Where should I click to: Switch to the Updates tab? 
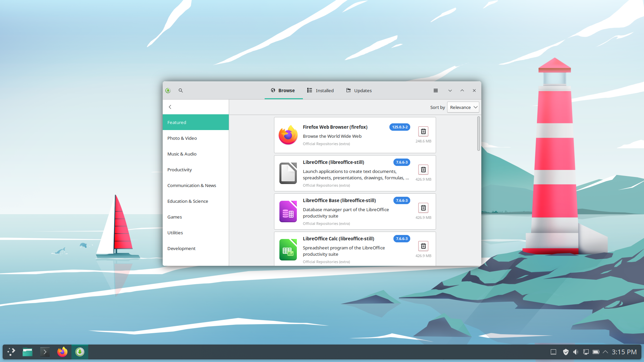(359, 90)
